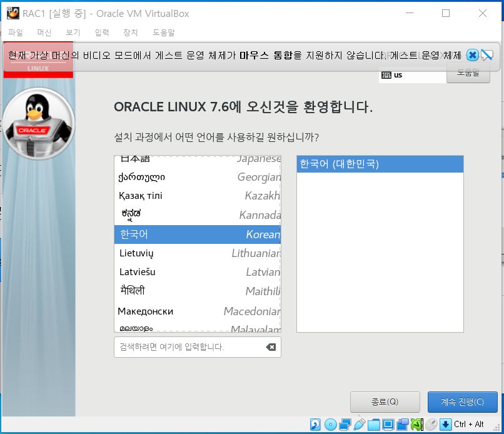504x434 pixels.
Task: Maximize the VirtualBox window
Action: [x=446, y=13]
